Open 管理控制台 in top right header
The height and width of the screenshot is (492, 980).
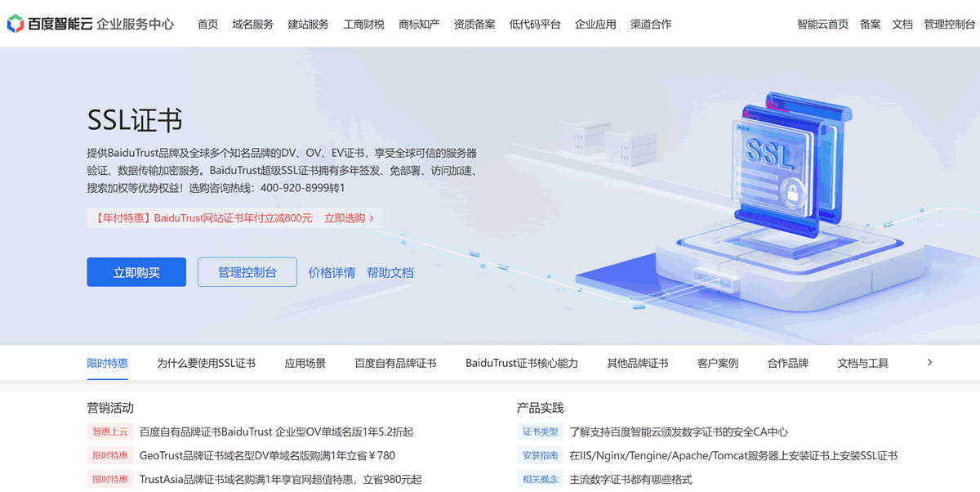pos(950,25)
